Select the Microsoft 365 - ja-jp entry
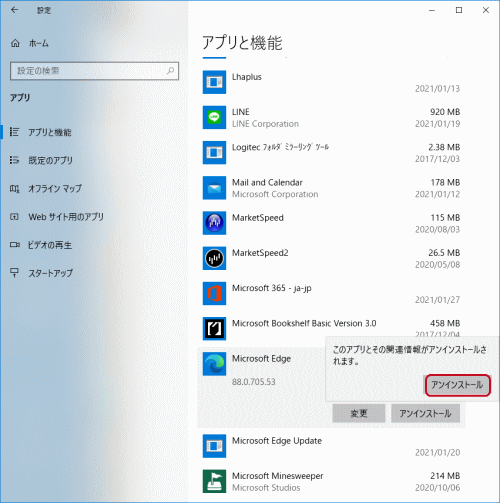This screenshot has height=503, width=500. tap(272, 288)
